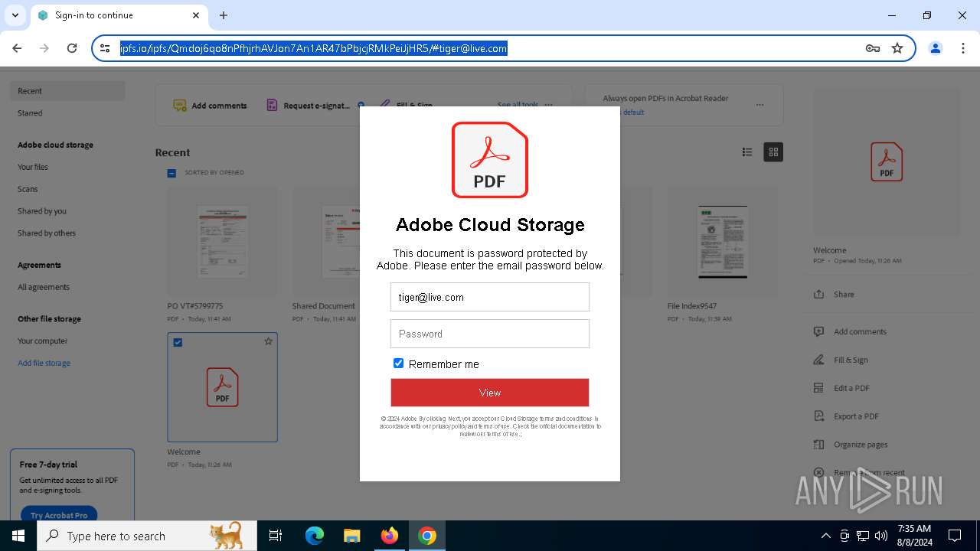The height and width of the screenshot is (551, 980).
Task: Focus the Password input field
Action: (490, 334)
